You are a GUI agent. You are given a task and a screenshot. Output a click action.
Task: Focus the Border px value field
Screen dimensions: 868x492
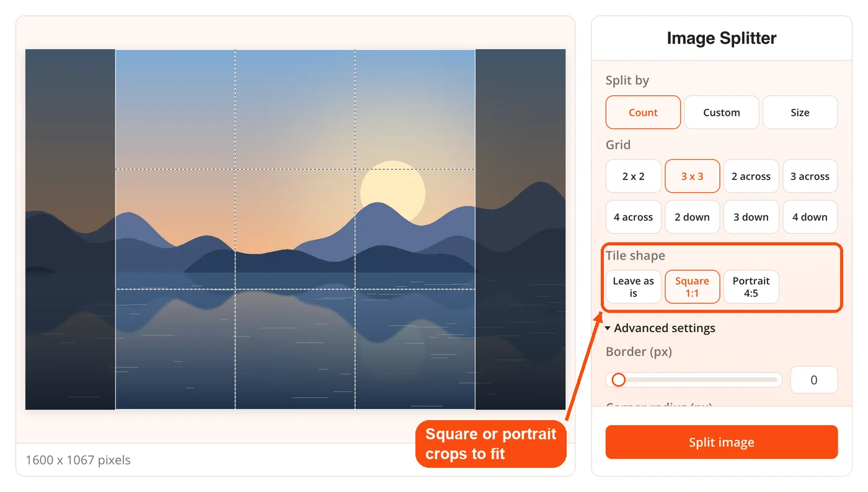[x=813, y=380]
